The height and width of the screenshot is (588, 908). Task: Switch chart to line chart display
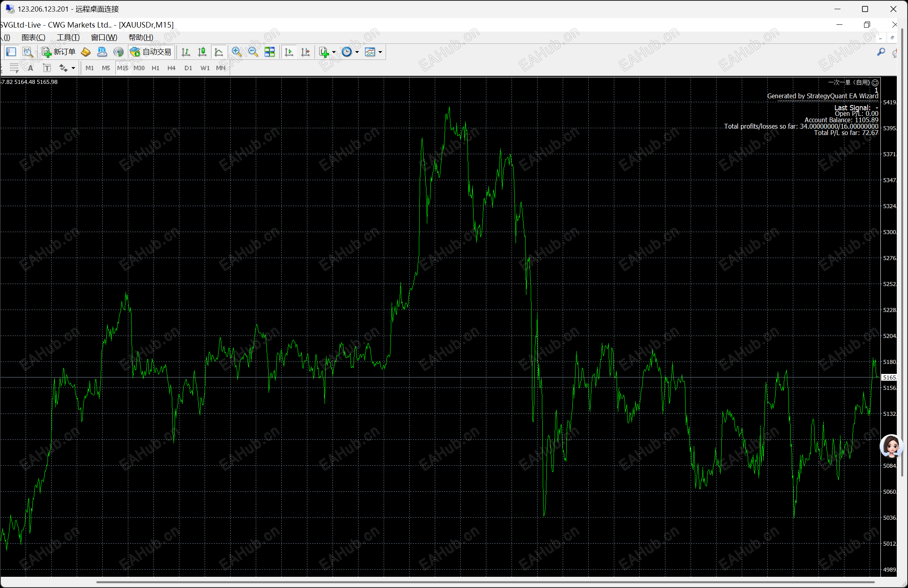tap(218, 52)
